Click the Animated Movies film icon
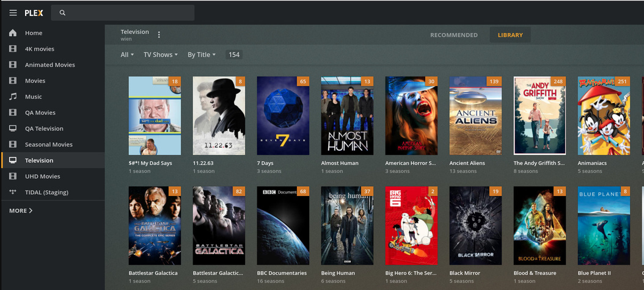644x290 pixels. 13,65
